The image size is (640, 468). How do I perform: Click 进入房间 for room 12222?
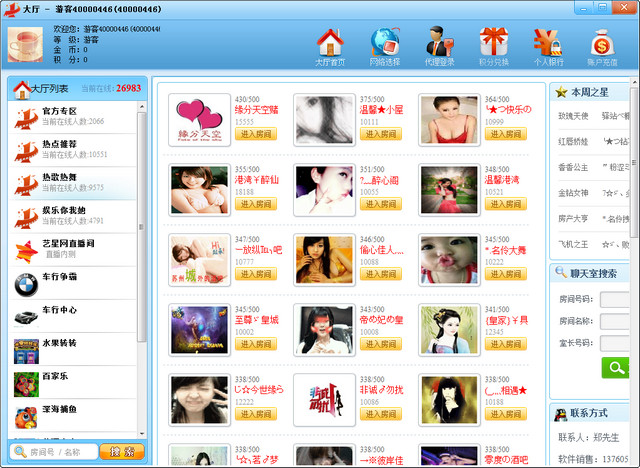pyautogui.click(x=256, y=414)
